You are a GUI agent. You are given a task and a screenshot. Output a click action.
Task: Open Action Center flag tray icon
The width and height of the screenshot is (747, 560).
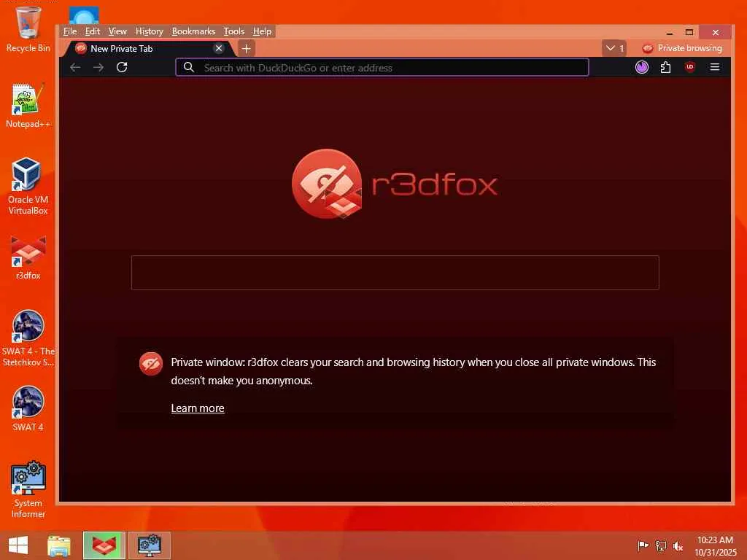(643, 545)
